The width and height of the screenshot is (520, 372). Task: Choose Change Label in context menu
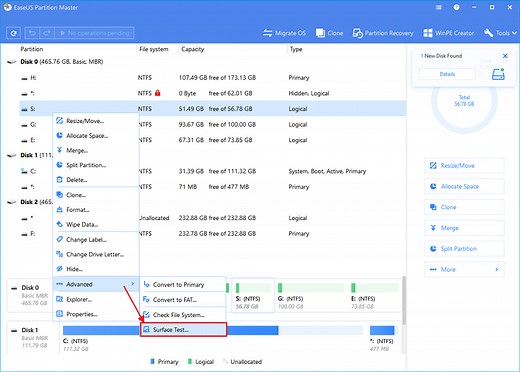tap(96, 240)
